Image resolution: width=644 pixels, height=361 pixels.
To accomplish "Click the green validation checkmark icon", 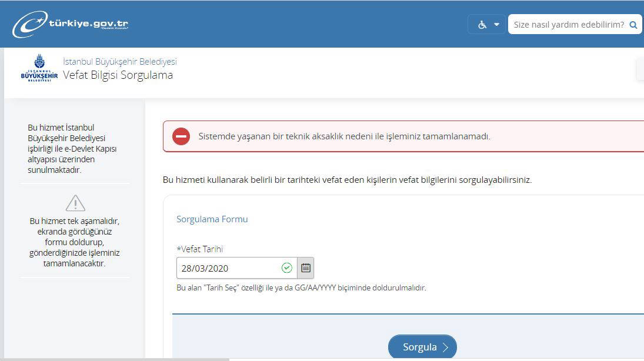I will coord(287,268).
